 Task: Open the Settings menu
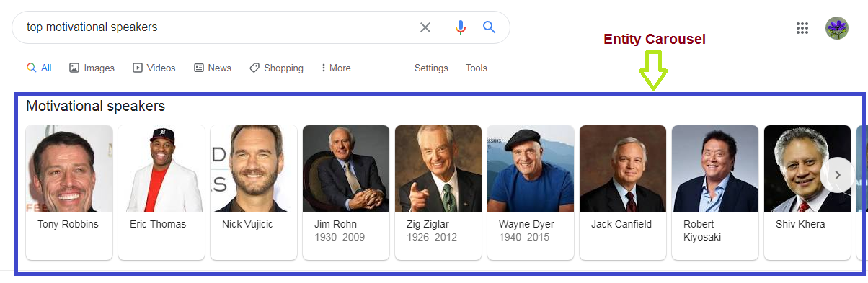431,68
